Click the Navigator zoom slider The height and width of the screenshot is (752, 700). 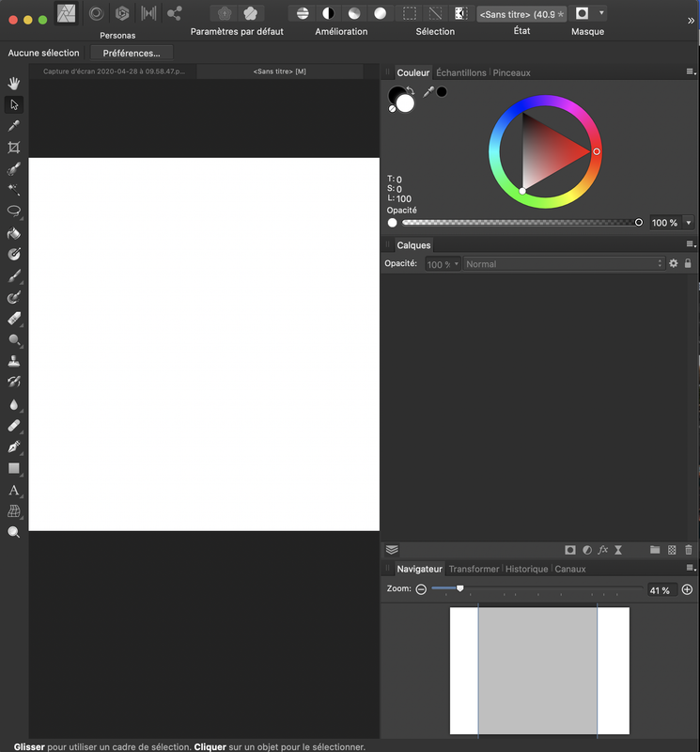coord(537,588)
